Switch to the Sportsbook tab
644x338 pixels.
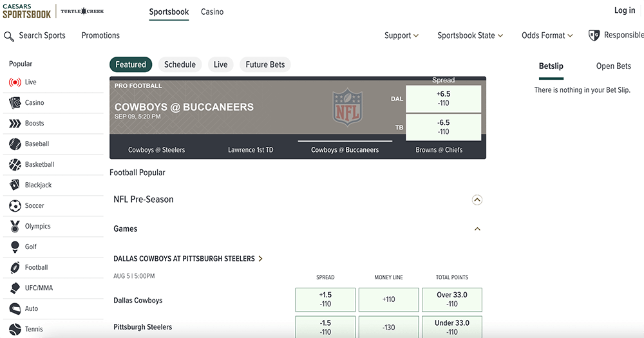click(x=169, y=12)
